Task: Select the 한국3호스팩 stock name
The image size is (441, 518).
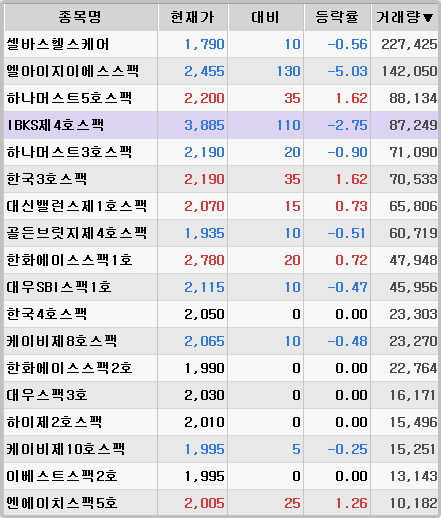Action: [x=47, y=179]
